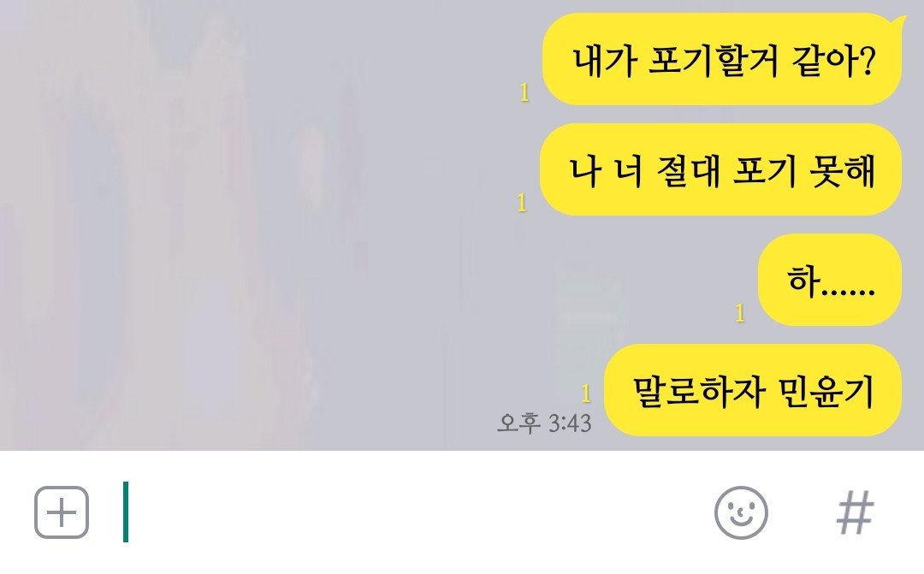Place cursor at blinking green text caret
The height and width of the screenshot is (574, 924).
(x=126, y=512)
